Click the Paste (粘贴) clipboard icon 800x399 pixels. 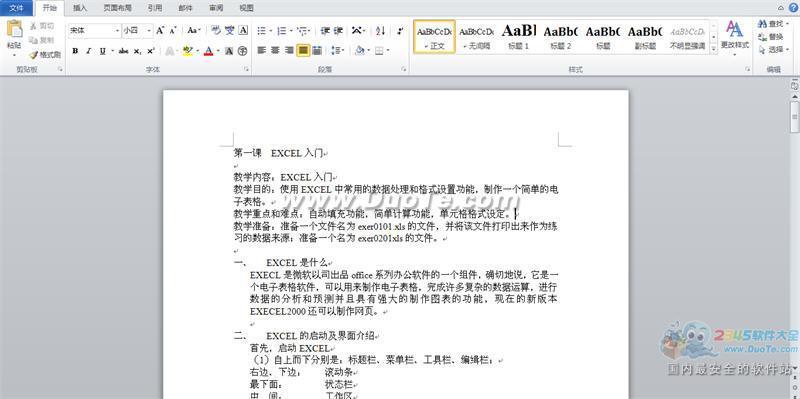(14, 30)
